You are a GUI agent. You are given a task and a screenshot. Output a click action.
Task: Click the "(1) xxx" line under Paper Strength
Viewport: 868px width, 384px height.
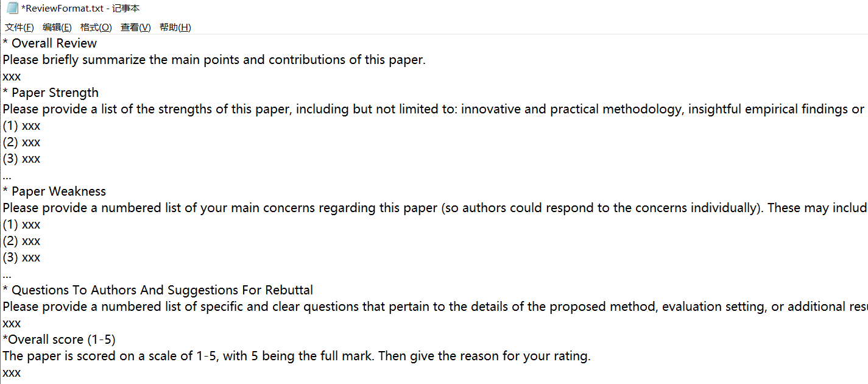click(x=22, y=126)
